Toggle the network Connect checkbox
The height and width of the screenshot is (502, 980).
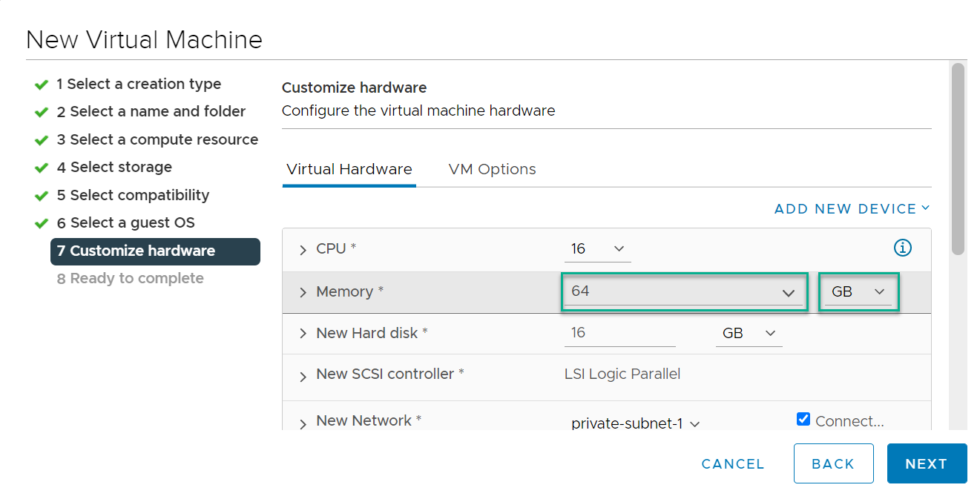(803, 420)
